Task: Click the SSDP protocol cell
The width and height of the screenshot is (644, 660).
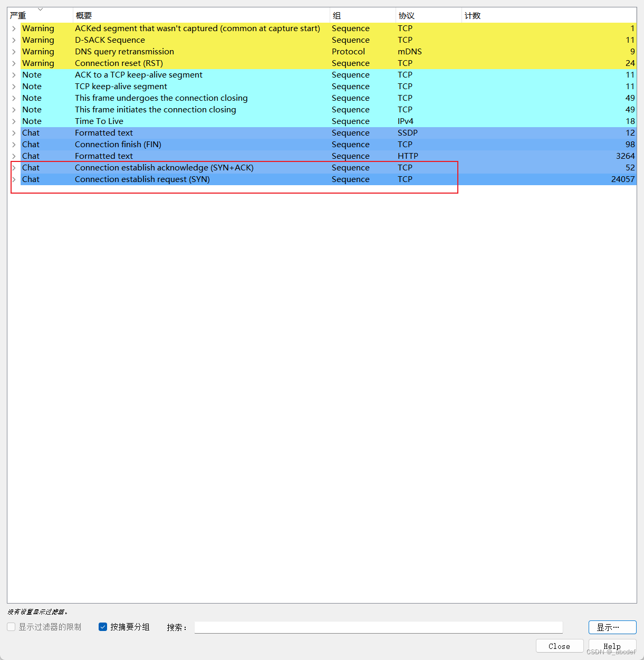Action: 408,133
